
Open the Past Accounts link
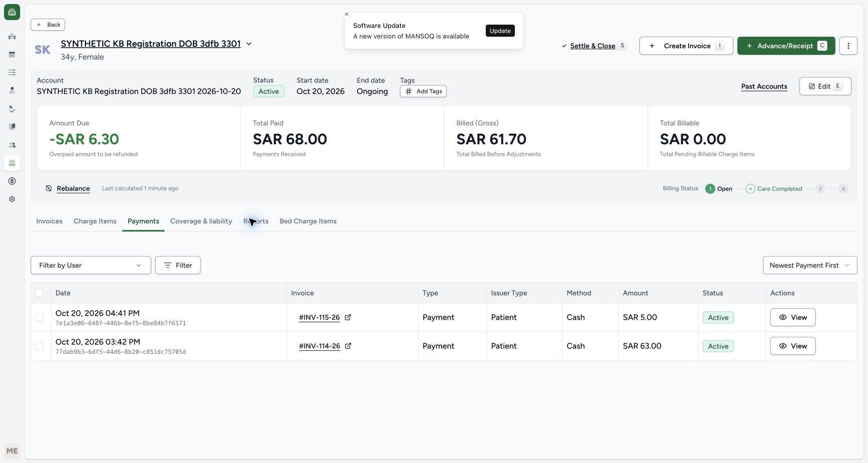coord(764,86)
